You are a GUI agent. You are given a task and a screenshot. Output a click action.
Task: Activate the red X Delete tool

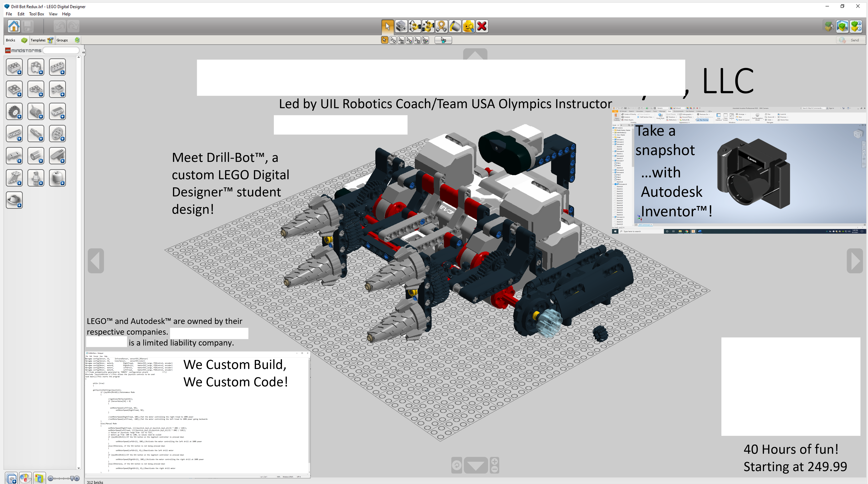pyautogui.click(x=482, y=26)
